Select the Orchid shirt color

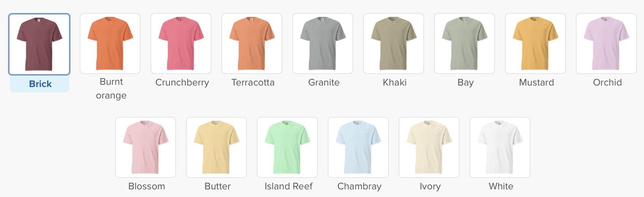coord(606,44)
